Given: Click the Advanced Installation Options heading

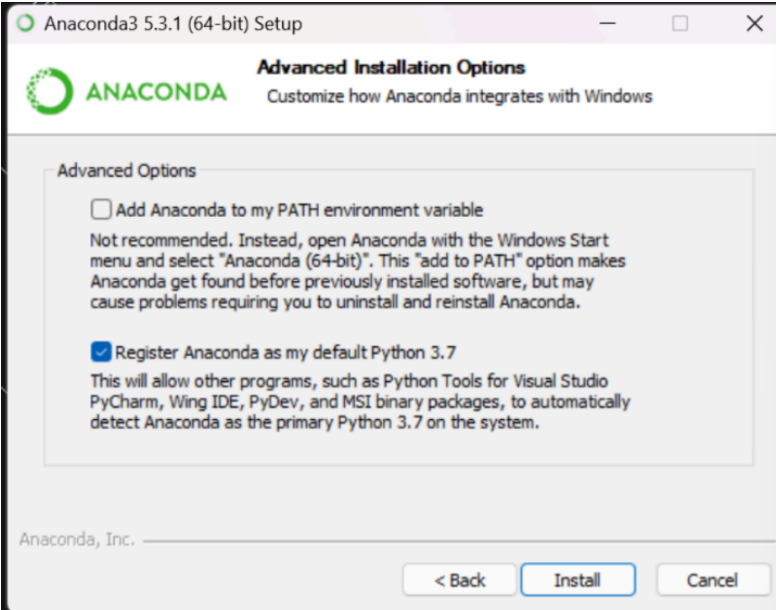Looking at the screenshot, I should point(391,67).
